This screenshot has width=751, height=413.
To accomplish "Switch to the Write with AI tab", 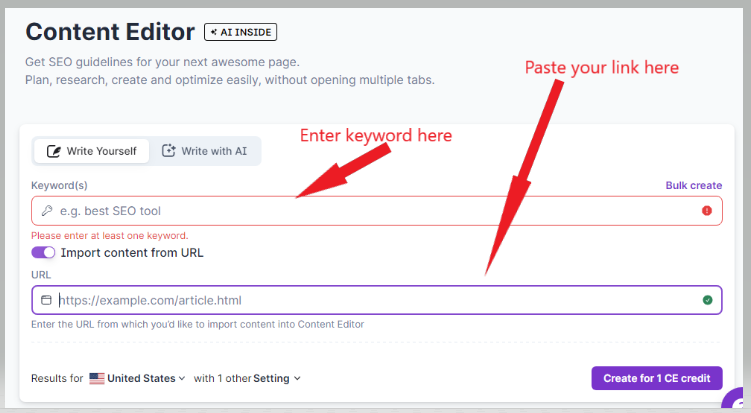I will tap(205, 151).
